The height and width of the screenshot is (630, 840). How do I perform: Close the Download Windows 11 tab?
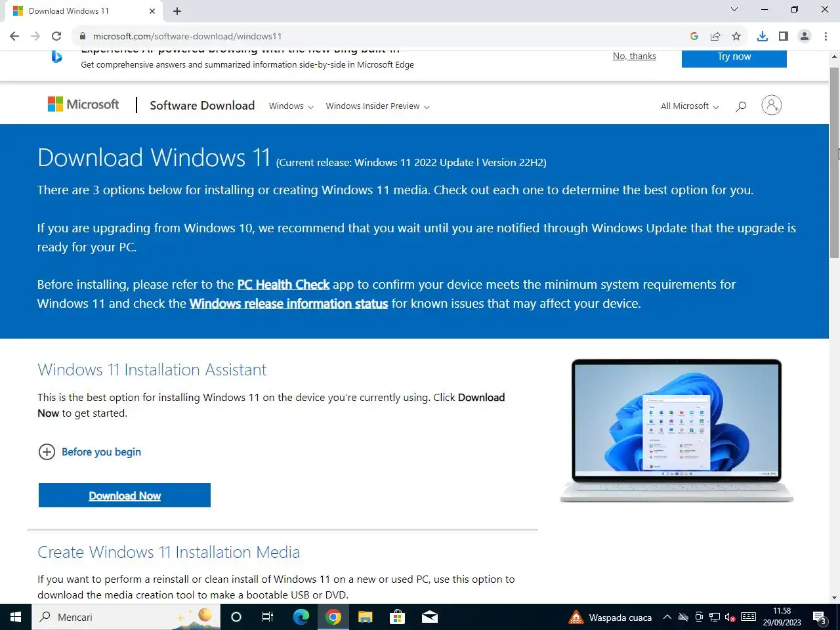(152, 11)
